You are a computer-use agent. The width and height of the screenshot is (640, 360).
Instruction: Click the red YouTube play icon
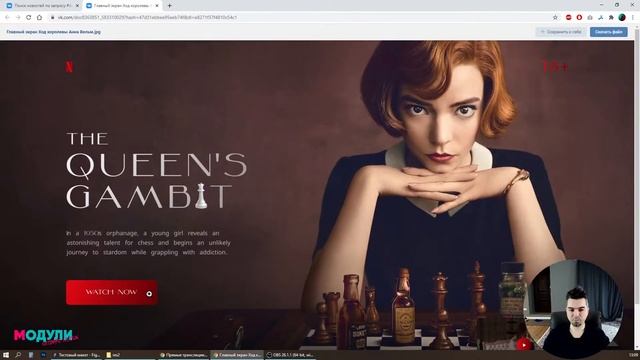click(524, 345)
